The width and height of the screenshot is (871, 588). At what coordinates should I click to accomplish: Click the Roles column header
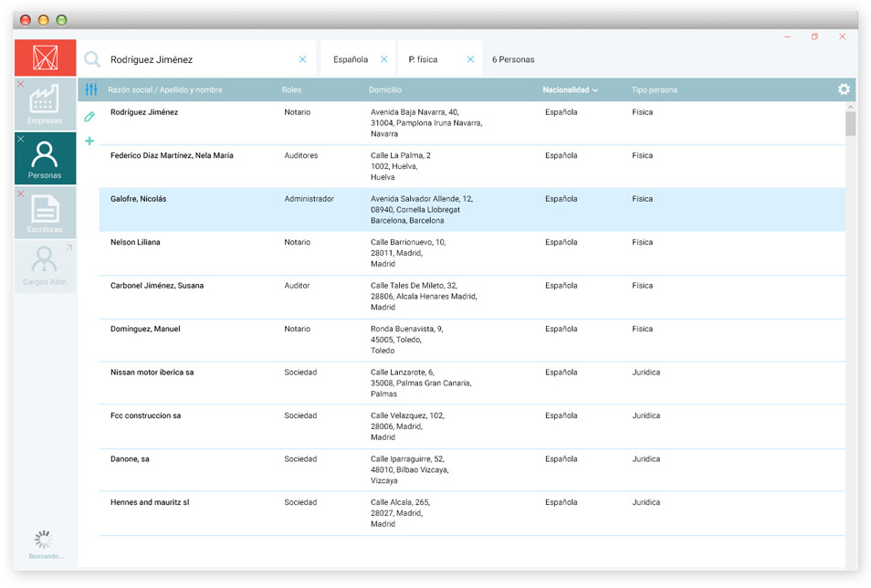[292, 90]
